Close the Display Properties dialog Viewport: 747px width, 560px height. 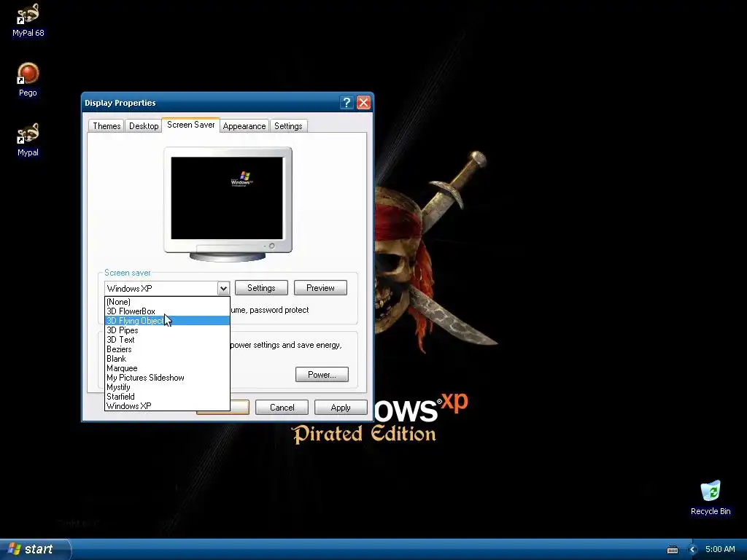coord(363,102)
